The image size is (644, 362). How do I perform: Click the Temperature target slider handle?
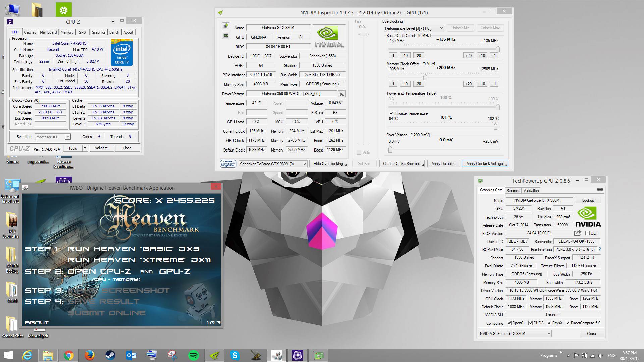tap(495, 127)
